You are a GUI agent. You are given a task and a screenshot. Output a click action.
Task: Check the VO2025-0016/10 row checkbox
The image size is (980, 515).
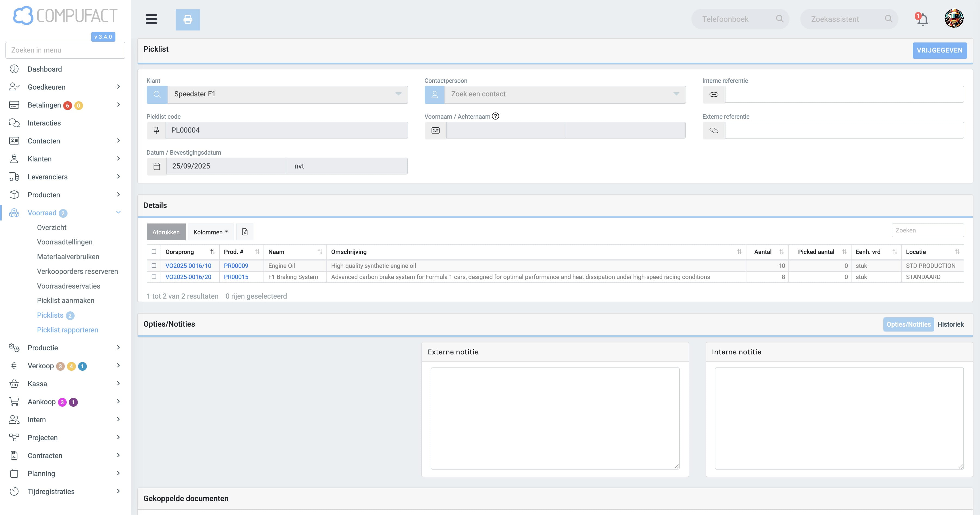pos(154,265)
